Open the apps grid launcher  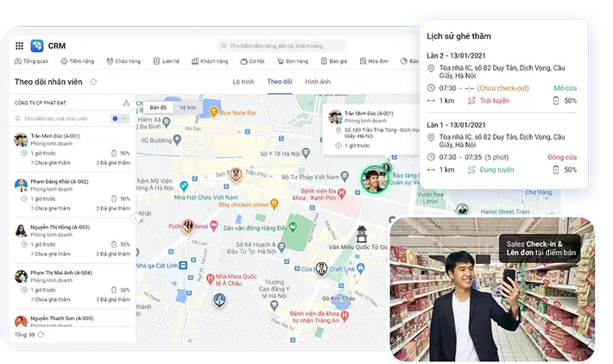[19, 46]
